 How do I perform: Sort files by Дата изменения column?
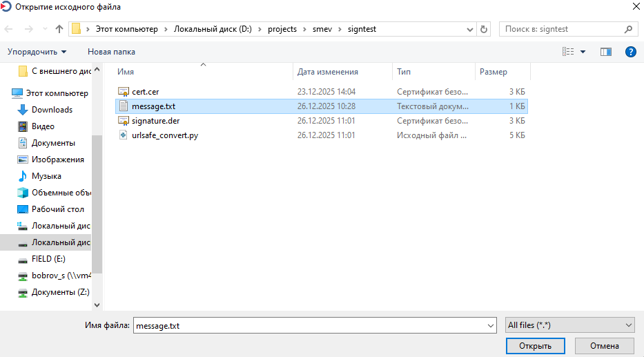coord(328,72)
